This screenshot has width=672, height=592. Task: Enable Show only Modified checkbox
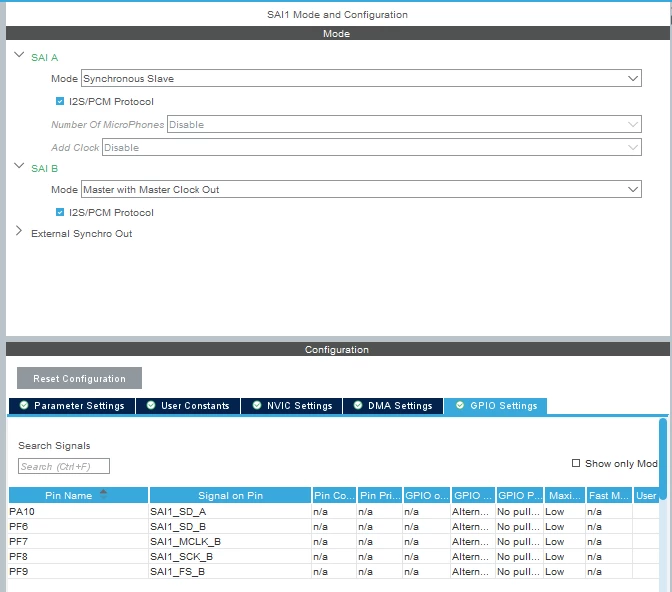coord(576,463)
